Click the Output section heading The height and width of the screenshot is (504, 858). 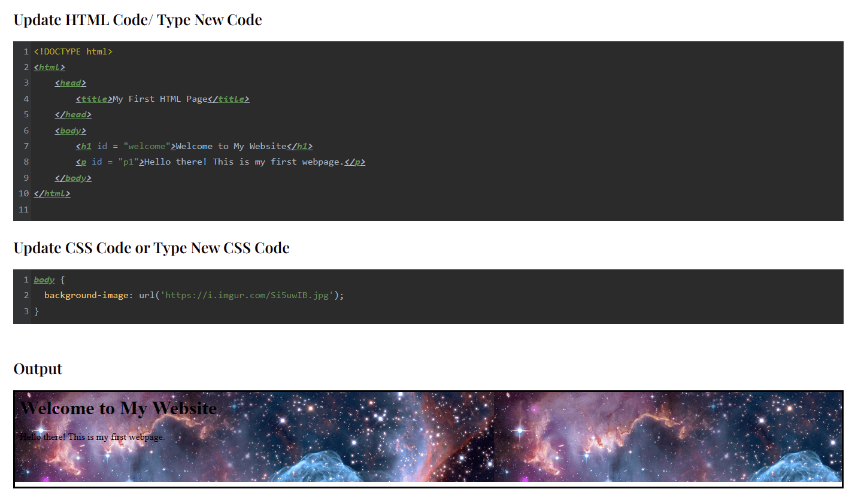[37, 369]
